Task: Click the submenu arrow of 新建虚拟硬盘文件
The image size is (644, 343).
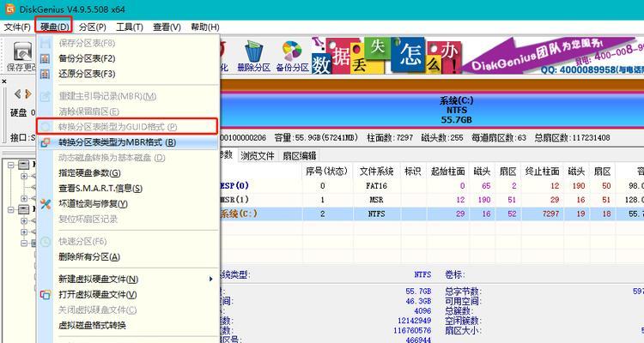Action: click(210, 280)
